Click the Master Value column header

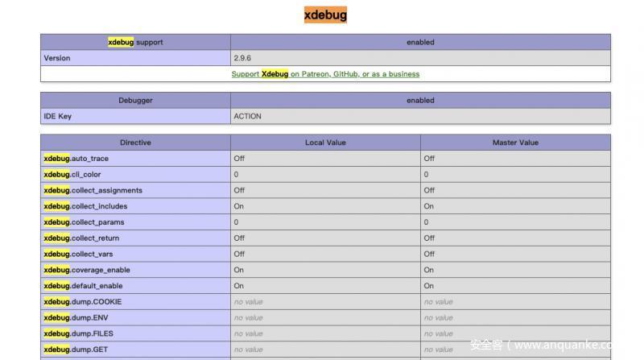515,143
